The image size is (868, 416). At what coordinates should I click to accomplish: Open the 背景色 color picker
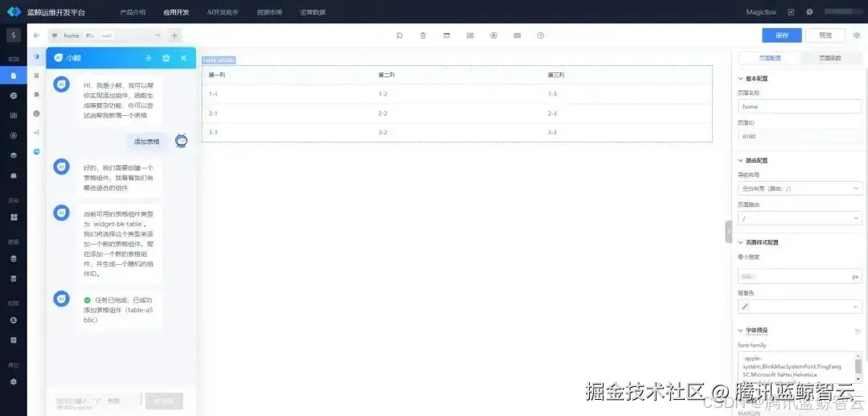point(800,306)
